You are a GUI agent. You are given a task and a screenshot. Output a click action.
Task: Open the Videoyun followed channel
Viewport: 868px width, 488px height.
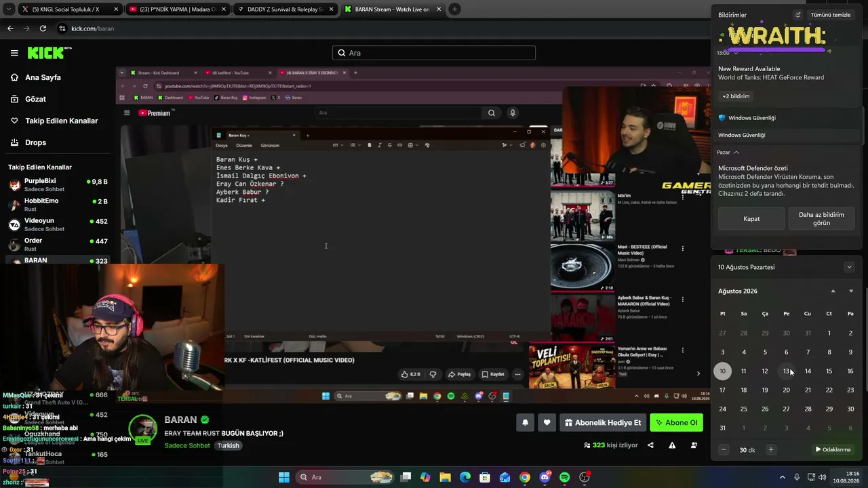(x=58, y=224)
